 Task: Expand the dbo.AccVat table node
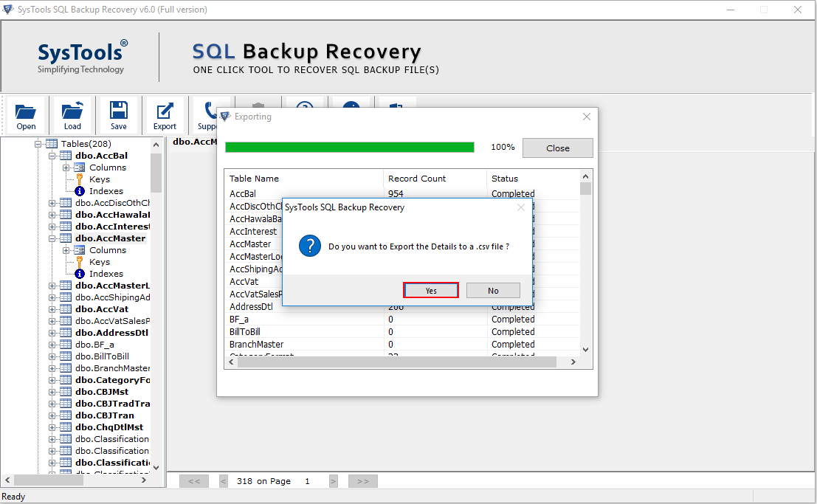pos(52,310)
